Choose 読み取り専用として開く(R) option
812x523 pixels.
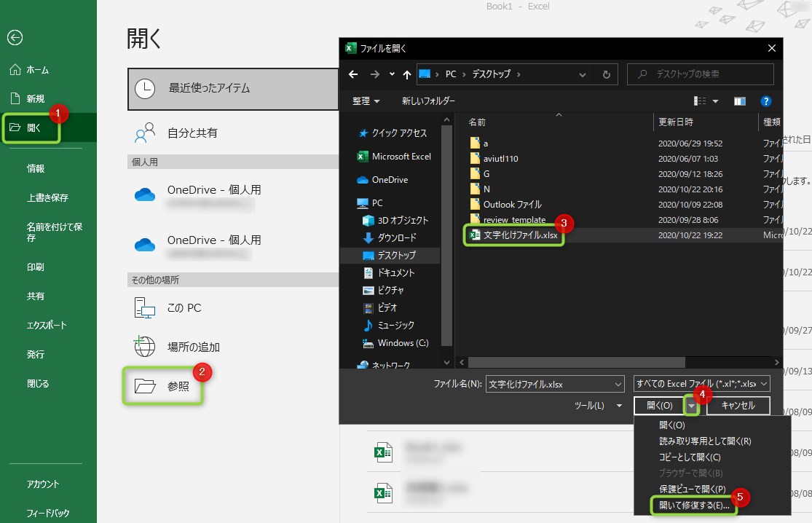point(705,441)
